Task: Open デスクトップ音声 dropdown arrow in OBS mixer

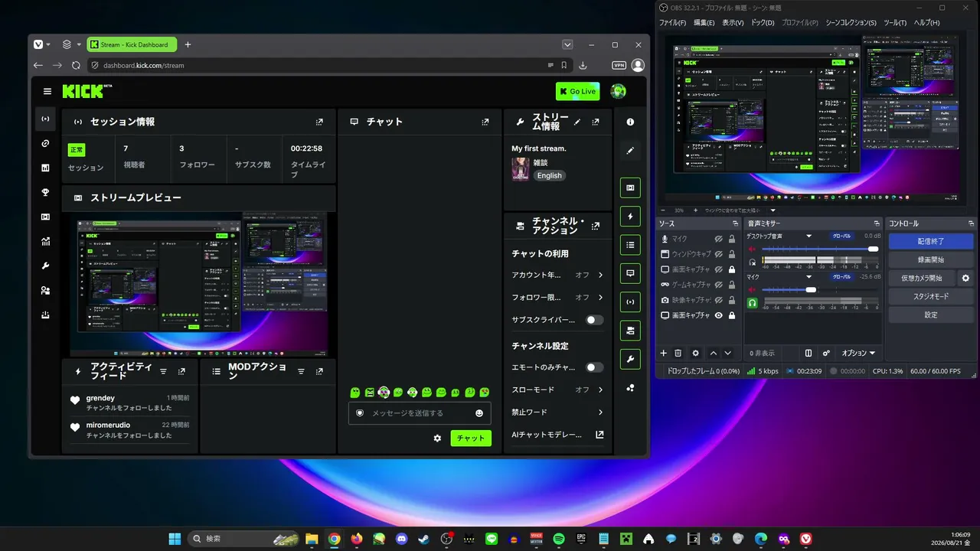Action: click(808, 236)
